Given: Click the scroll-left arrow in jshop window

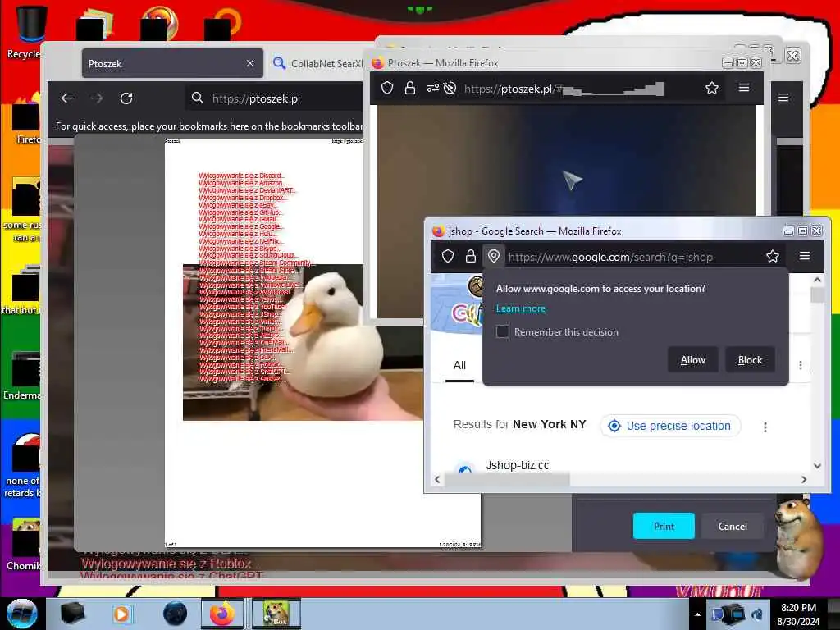Looking at the screenshot, I should (x=437, y=479).
